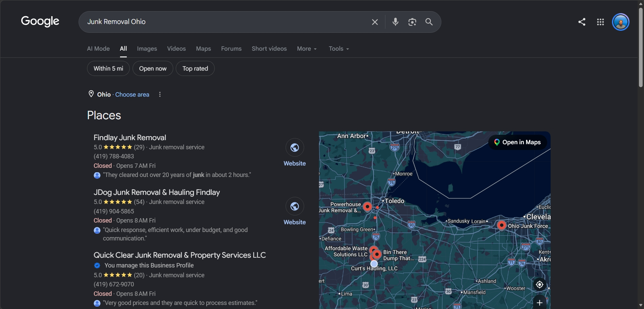Screen dimensions: 644x309
Task: Click the Places heading
Action: 104,115
